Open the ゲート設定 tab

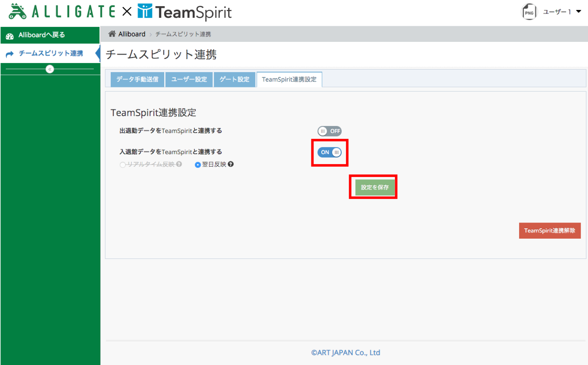pos(234,80)
